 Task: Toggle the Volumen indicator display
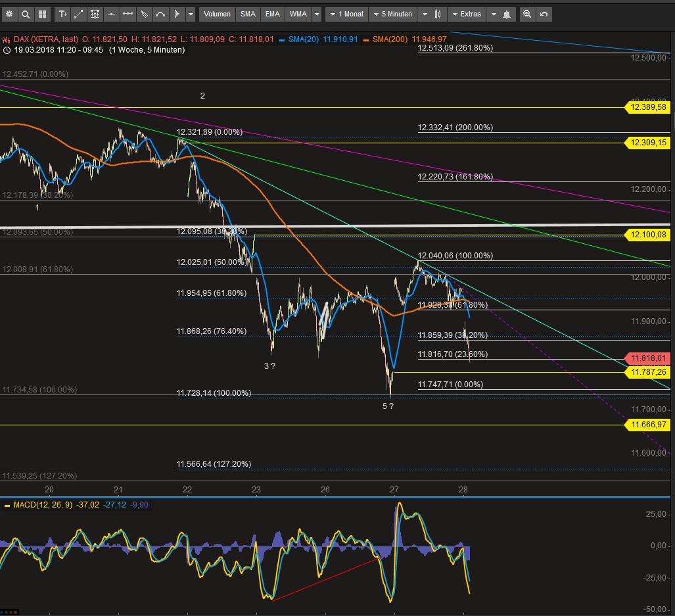pos(216,14)
